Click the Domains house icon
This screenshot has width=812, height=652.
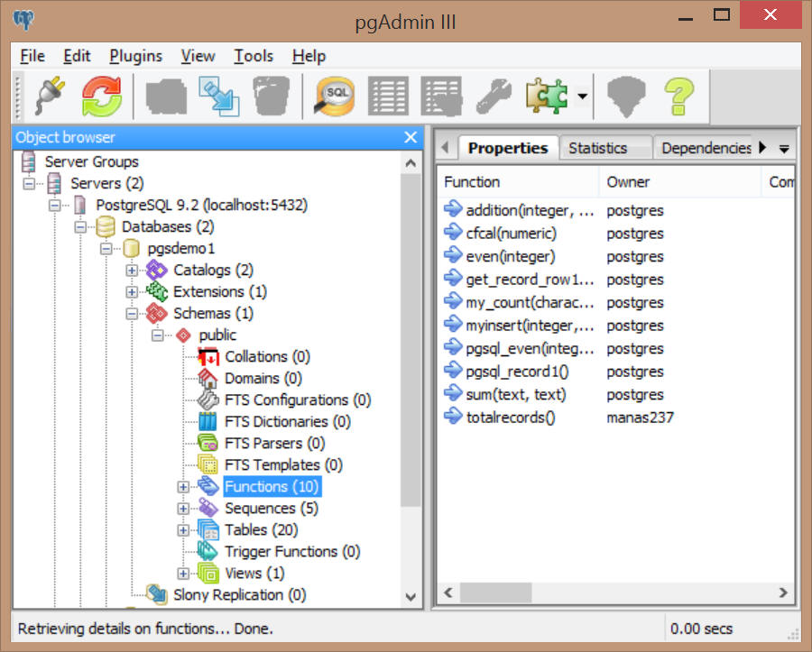[x=208, y=378]
